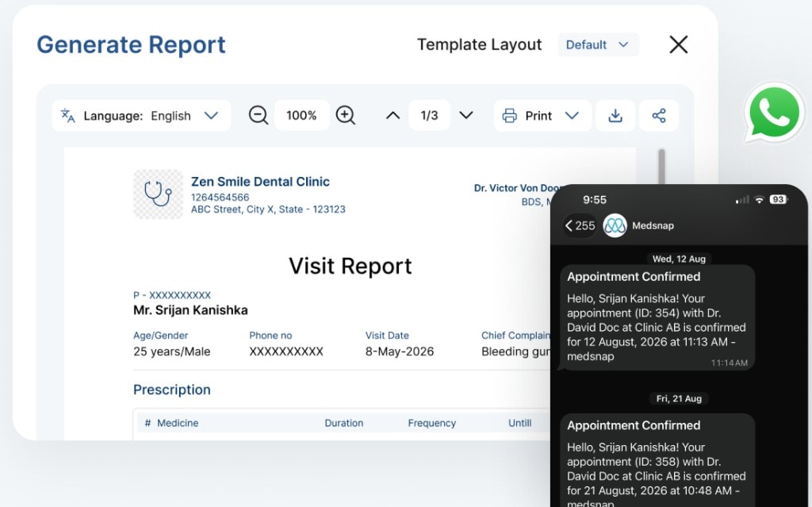Go to the previous page with the up chevron
The image size is (812, 507).
(x=393, y=116)
